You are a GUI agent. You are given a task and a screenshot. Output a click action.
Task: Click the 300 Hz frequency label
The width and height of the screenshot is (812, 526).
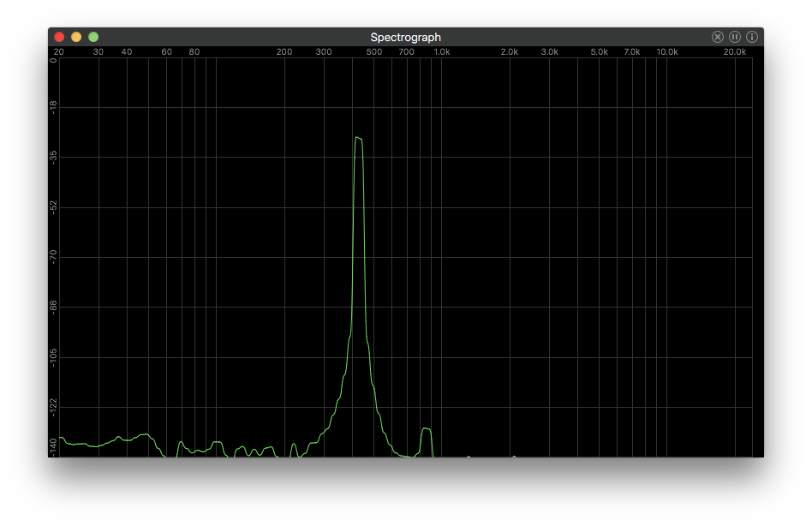pyautogui.click(x=324, y=51)
